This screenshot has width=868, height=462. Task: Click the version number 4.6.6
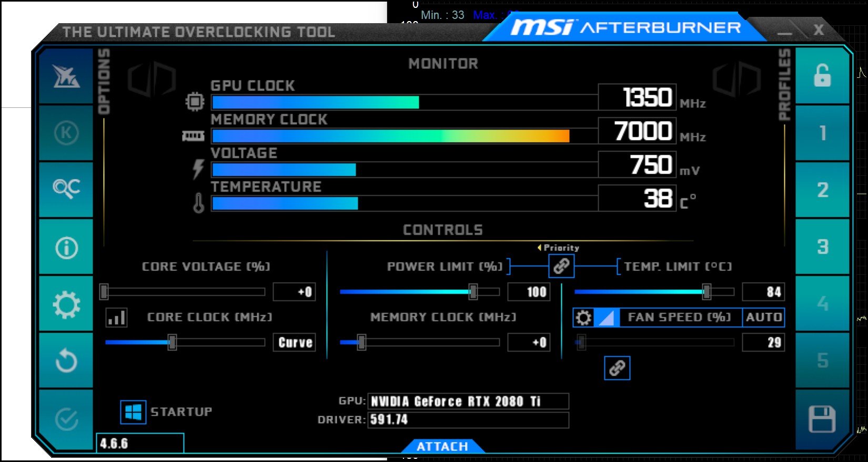point(140,443)
